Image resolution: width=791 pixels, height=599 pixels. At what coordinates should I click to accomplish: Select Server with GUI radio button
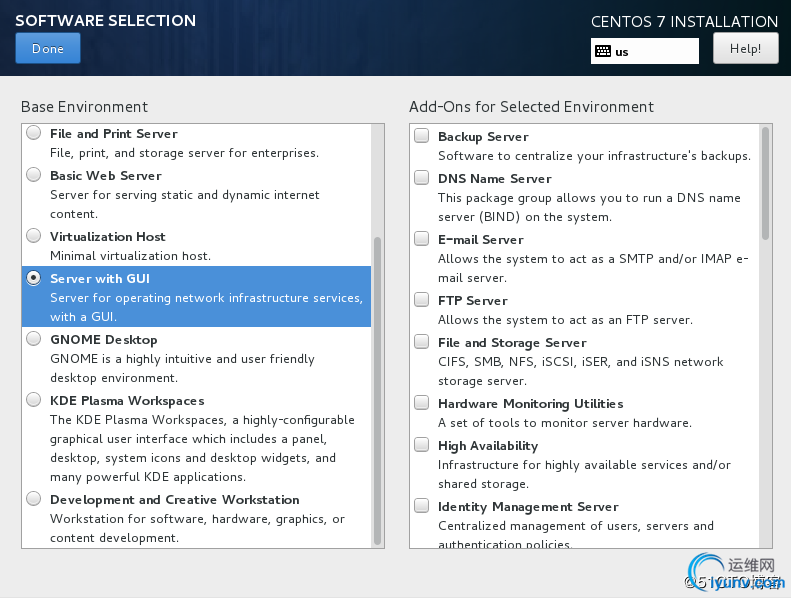pos(34,278)
